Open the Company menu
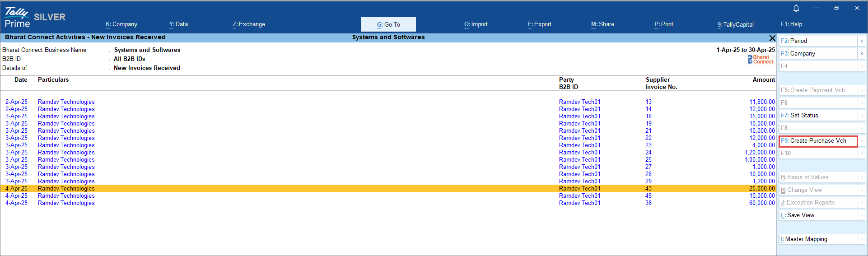 click(121, 24)
